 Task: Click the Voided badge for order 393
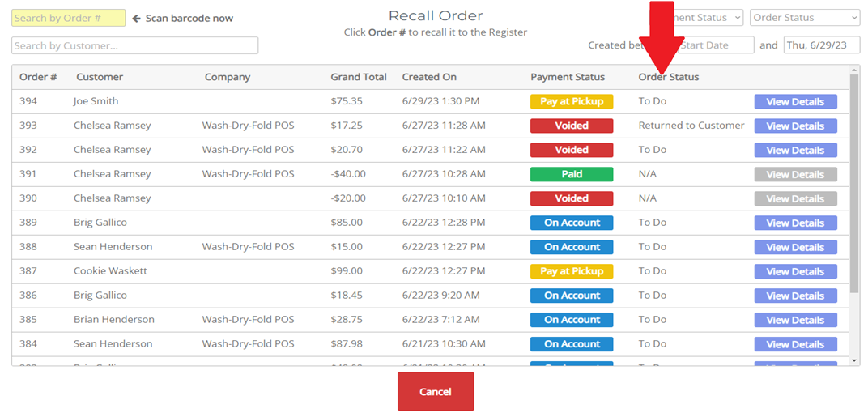coord(572,126)
